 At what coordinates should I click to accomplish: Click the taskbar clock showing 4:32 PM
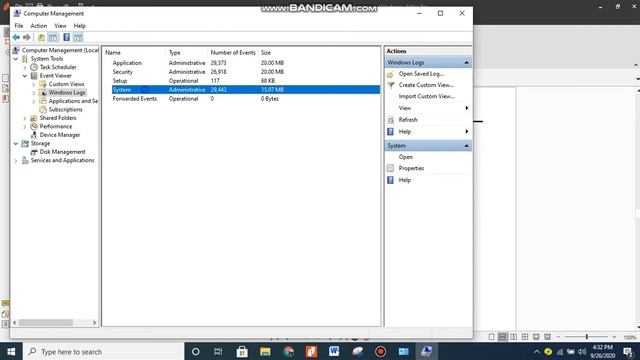click(602, 351)
